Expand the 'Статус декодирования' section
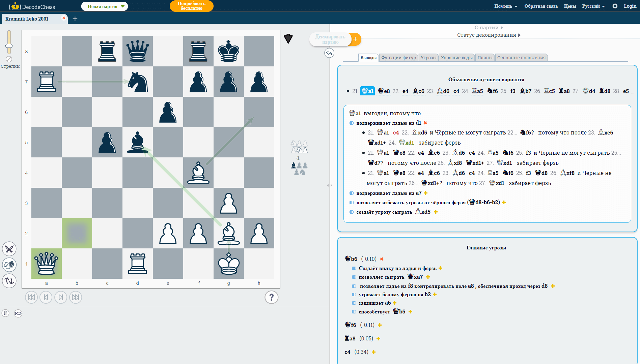This screenshot has height=364, width=640. tap(489, 35)
